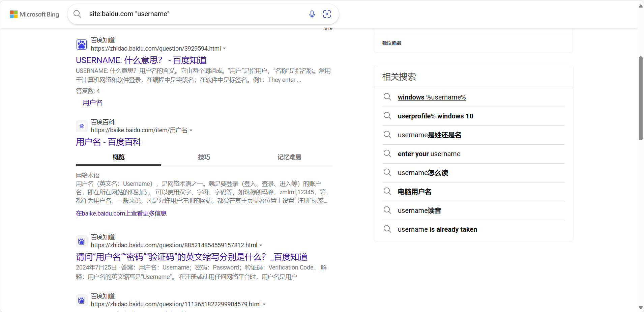Click URL text zhidao.baidu.com/question/3929594.html
Image resolution: width=644 pixels, height=312 pixels.
[156, 49]
